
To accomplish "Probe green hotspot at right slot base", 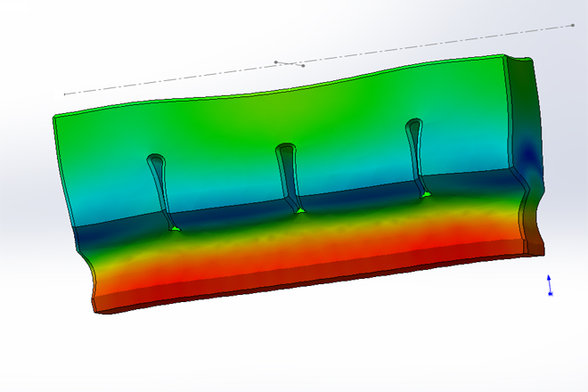I will pos(428,193).
